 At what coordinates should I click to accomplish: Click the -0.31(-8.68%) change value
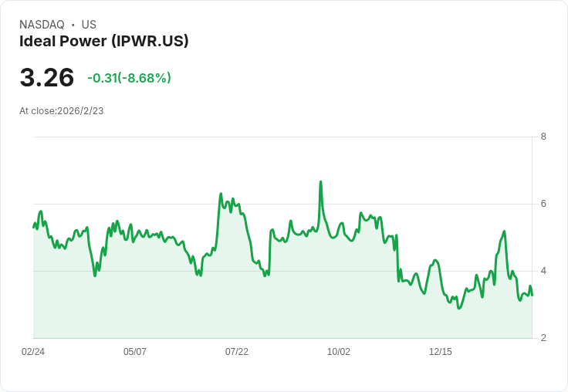(x=129, y=78)
